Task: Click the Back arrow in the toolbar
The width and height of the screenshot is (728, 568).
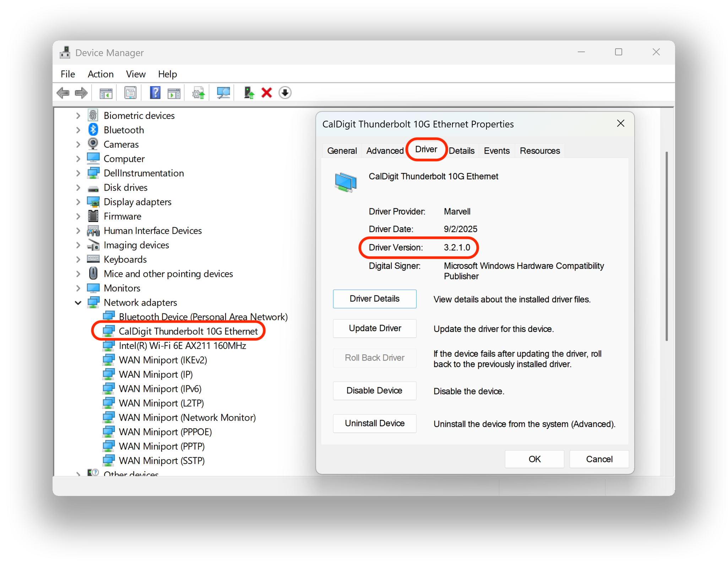Action: click(x=63, y=93)
